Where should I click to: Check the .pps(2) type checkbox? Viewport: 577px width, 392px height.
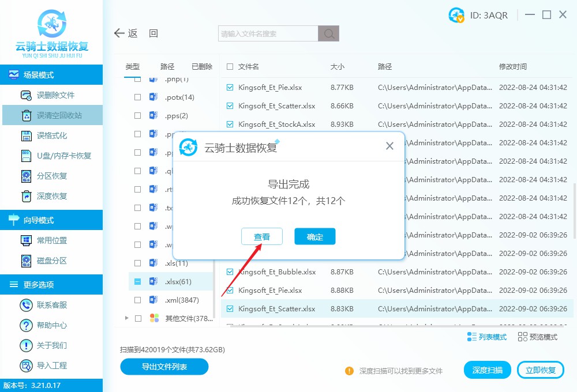pyautogui.click(x=138, y=115)
